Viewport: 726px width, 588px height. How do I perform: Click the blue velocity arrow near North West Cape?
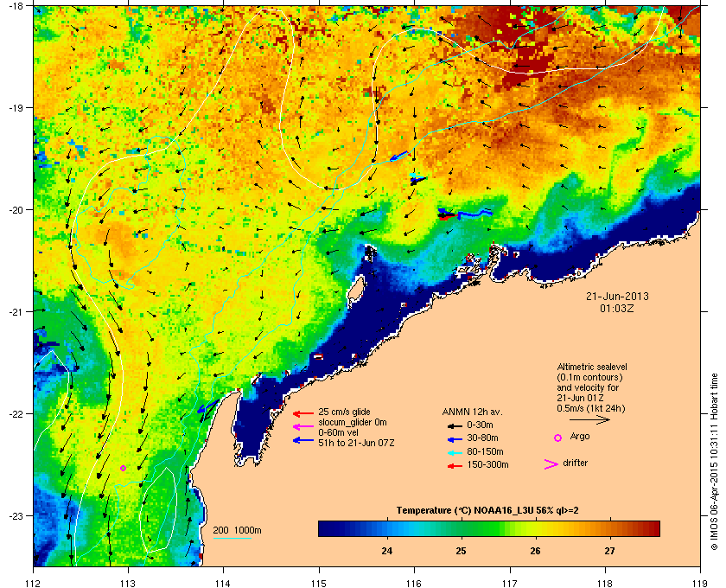[207, 406]
